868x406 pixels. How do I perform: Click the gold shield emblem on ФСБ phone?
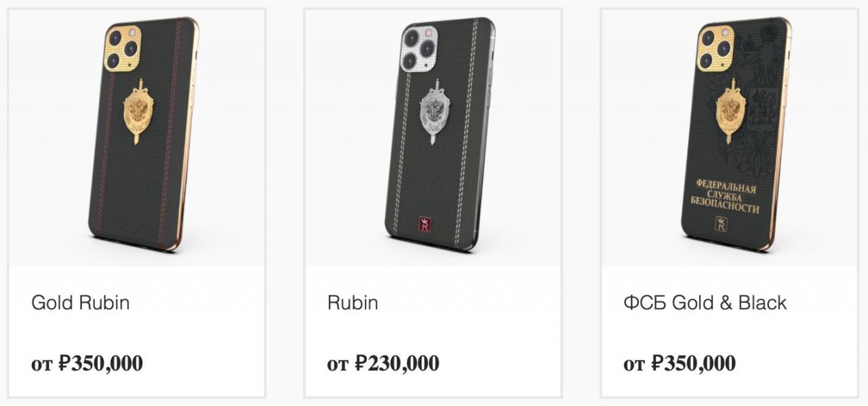(x=733, y=111)
